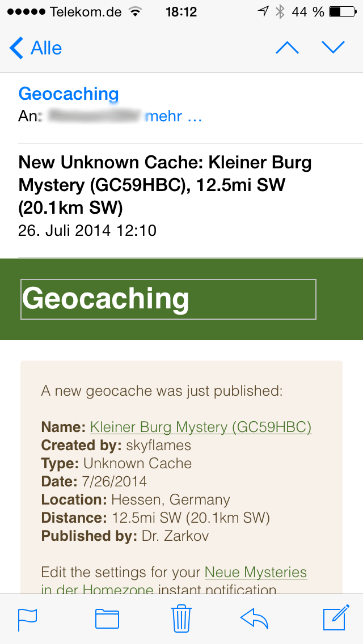Image resolution: width=363 pixels, height=644 pixels.
Task: Delete email with the trash icon
Action: [x=181, y=618]
